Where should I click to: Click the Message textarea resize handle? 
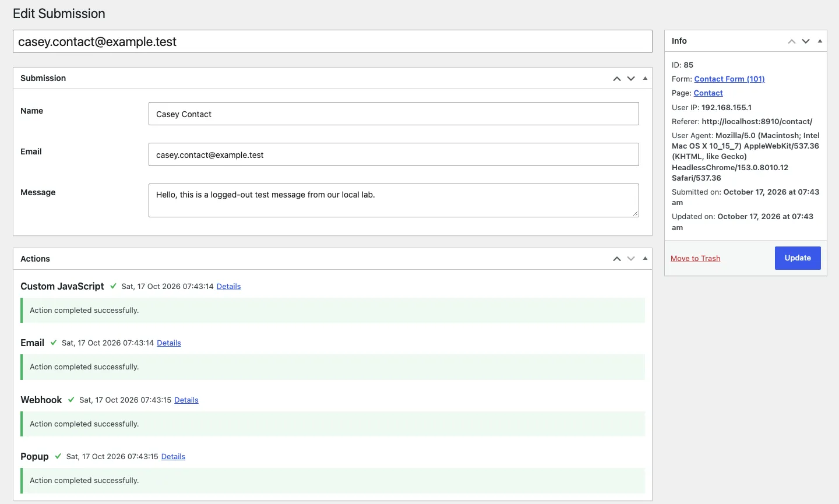(636, 214)
